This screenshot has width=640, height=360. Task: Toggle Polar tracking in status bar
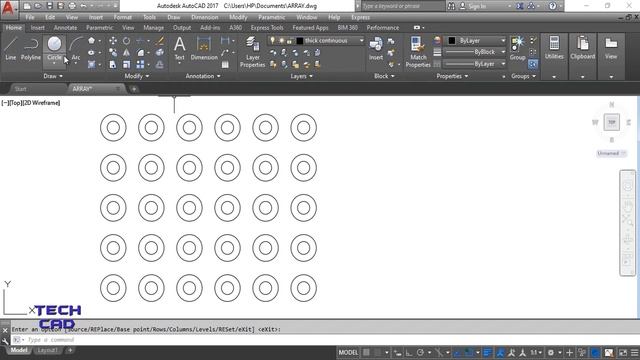click(x=420, y=352)
